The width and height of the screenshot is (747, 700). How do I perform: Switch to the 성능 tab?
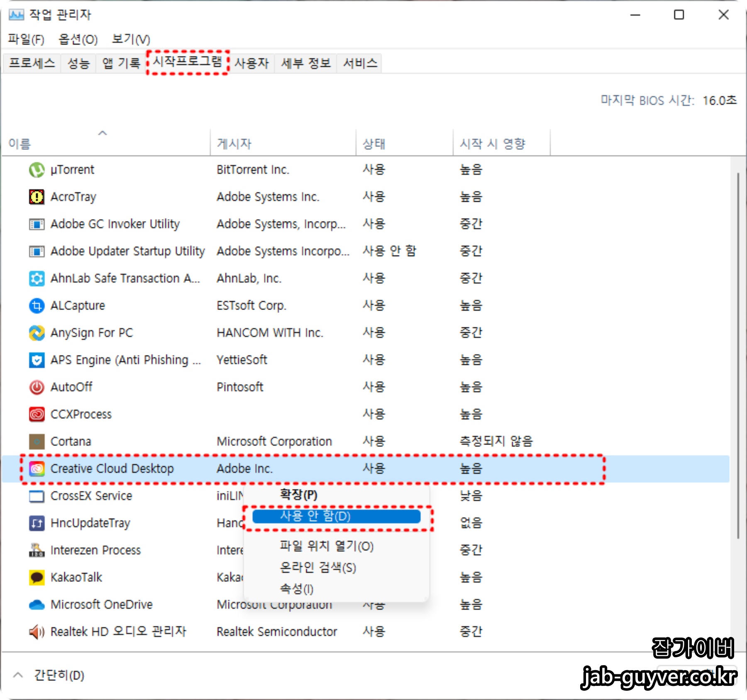[78, 63]
